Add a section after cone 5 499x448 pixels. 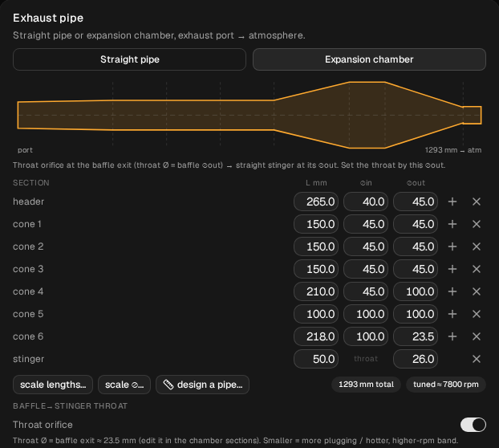[452, 314]
